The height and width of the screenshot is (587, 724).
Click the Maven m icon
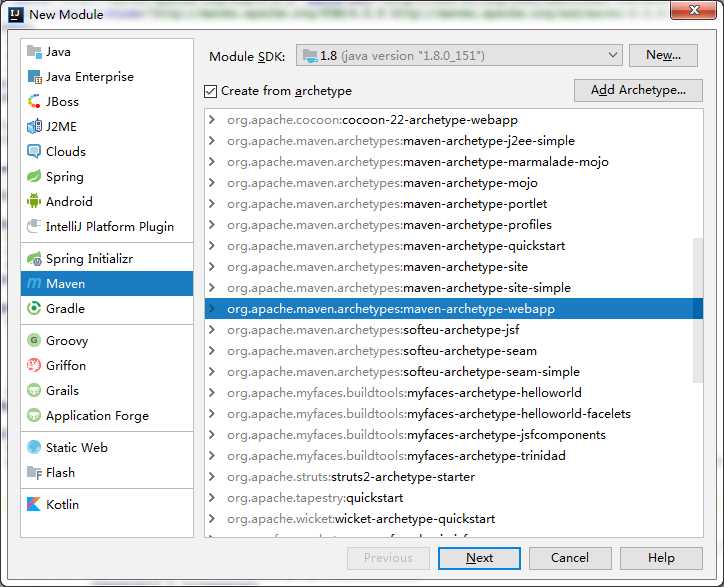click(34, 284)
